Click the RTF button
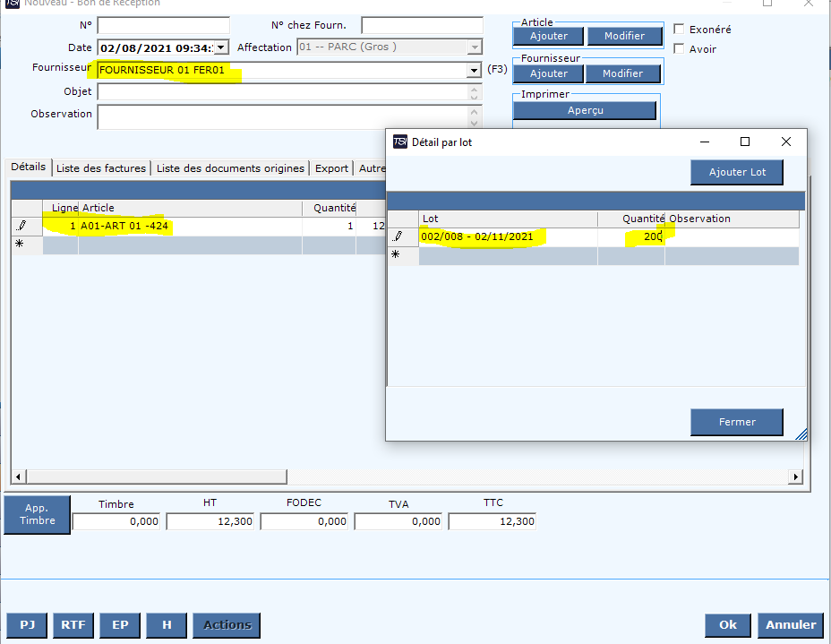This screenshot has width=831, height=644. click(73, 625)
